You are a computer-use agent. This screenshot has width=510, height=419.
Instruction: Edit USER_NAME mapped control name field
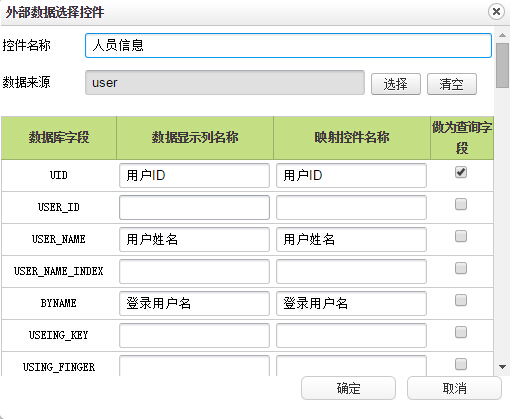point(351,239)
